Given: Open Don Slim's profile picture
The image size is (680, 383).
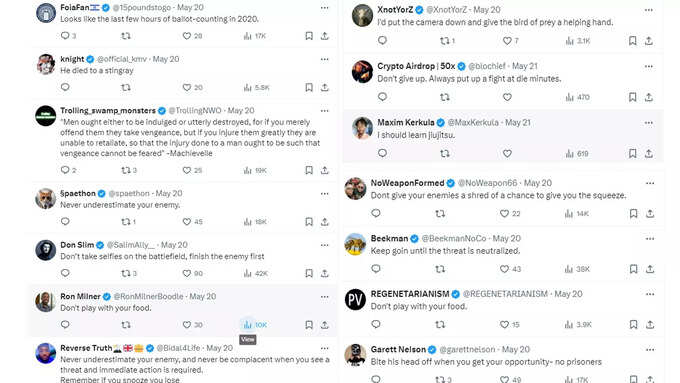Looking at the screenshot, I should (46, 250).
